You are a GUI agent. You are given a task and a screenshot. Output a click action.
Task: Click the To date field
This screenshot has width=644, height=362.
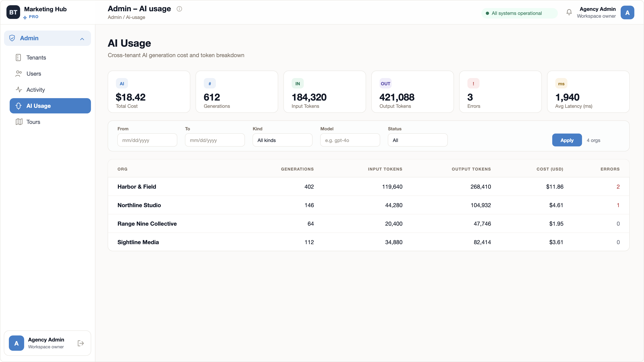215,140
